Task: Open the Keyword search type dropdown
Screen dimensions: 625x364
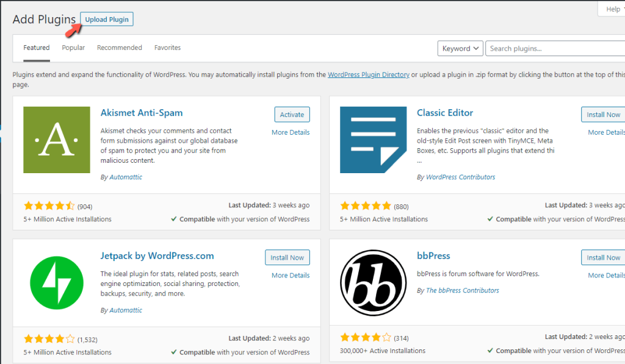Action: (x=460, y=48)
